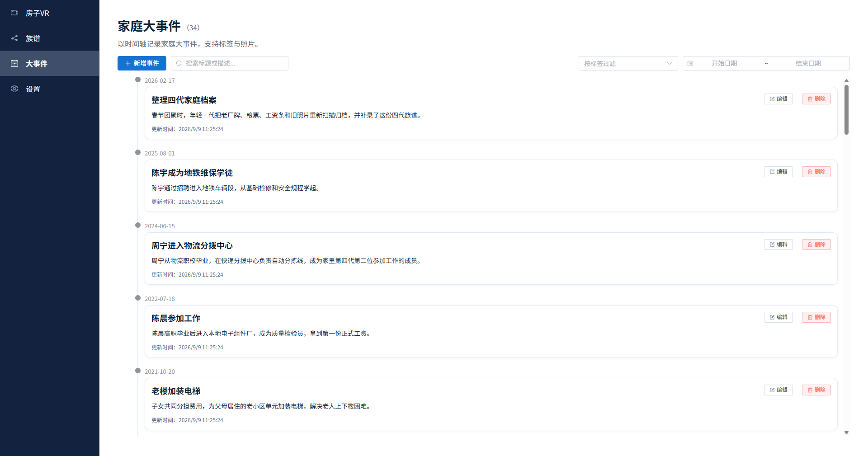
Task: Click the 设置 gear icon in sidebar
Action: [14, 89]
